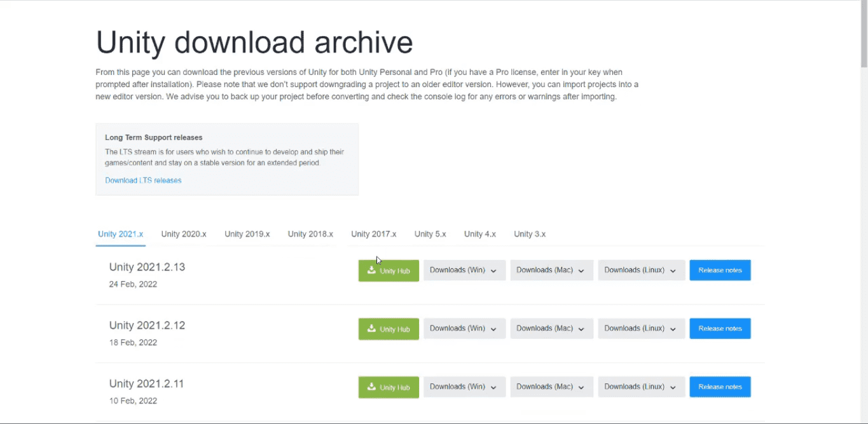
Task: Expand Downloads (Linux) for Unity 2021.2.13
Action: 642,270
